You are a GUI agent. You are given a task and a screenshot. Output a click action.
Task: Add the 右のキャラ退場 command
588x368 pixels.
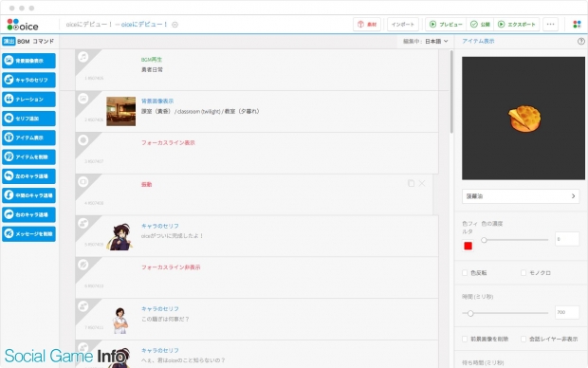28,214
